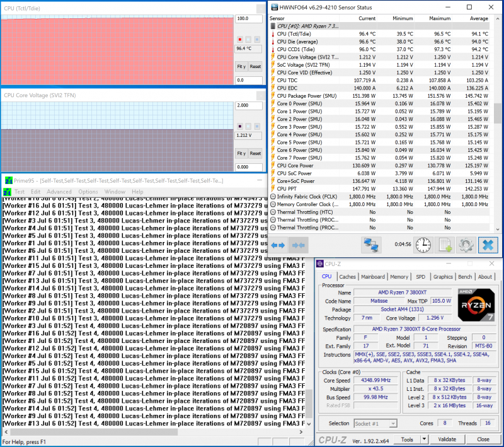Screen dimensions: 504x447
Task: Click Fit y in CPU Tctl/Tdie graph
Action: tap(241, 67)
